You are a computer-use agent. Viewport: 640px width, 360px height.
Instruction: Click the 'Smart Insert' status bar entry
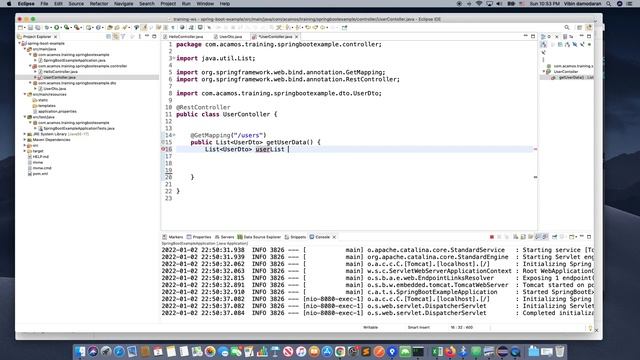point(419,327)
